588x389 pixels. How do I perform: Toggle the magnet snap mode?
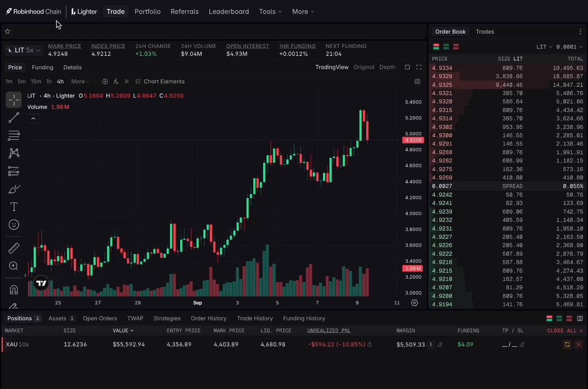(x=14, y=290)
